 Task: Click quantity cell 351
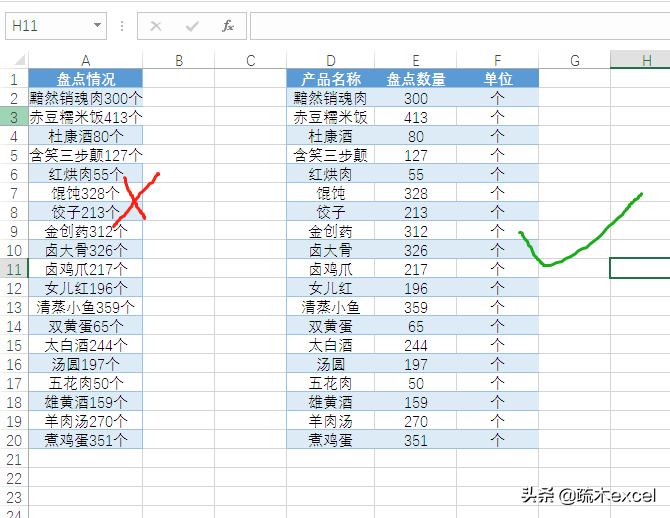415,440
